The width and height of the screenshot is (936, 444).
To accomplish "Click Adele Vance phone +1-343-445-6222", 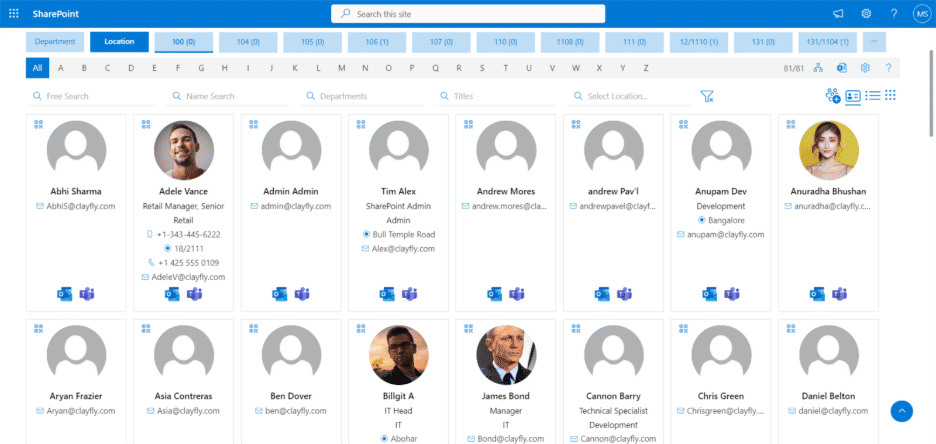I will [189, 234].
